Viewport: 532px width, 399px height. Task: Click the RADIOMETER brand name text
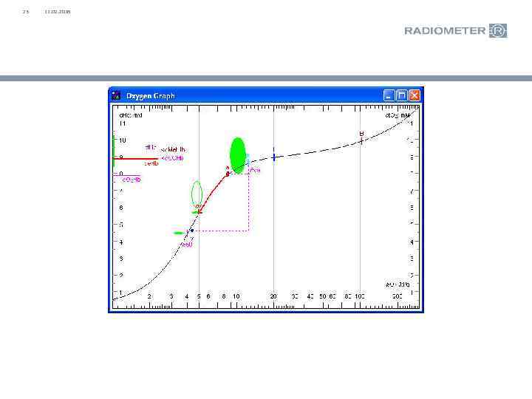tap(445, 31)
